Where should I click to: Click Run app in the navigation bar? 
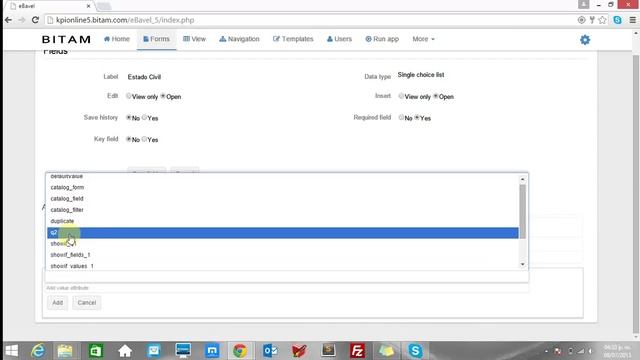tap(382, 39)
